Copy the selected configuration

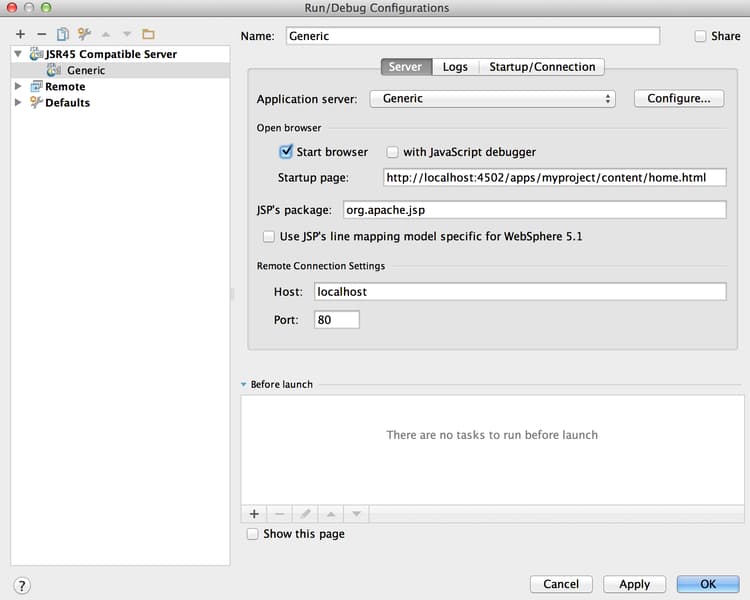point(62,34)
